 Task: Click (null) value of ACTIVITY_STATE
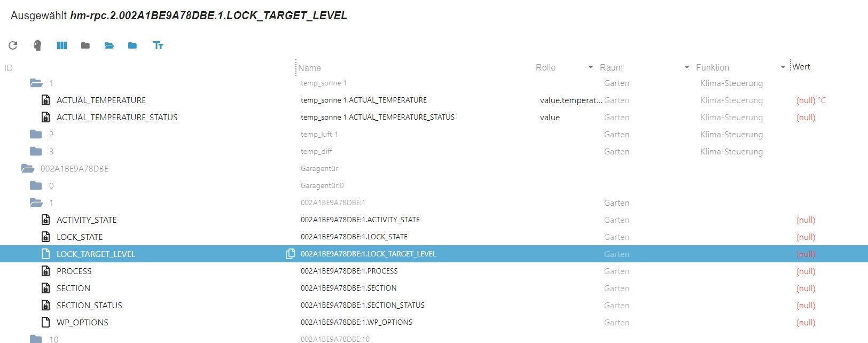pos(806,220)
